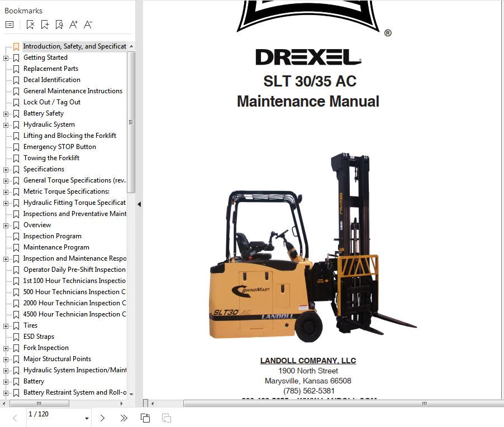Screen dimensions: 504x427
Task: Expand the Battery Safety bookmark
Action: 6,114
